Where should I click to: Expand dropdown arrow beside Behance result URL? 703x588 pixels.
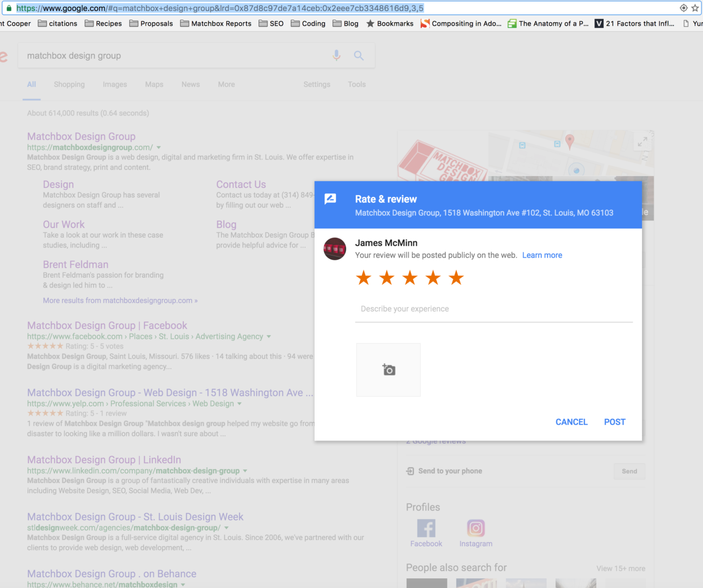(183, 585)
